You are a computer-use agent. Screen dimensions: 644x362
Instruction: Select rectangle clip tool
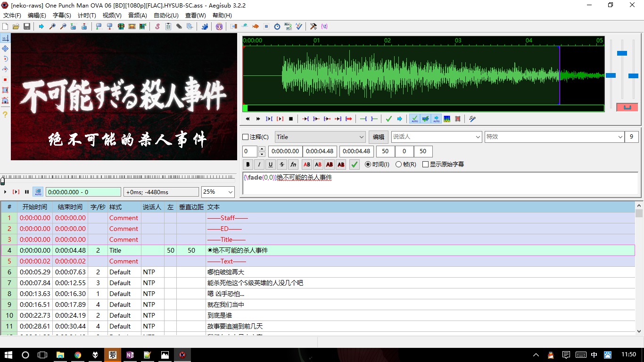[x=5, y=90]
